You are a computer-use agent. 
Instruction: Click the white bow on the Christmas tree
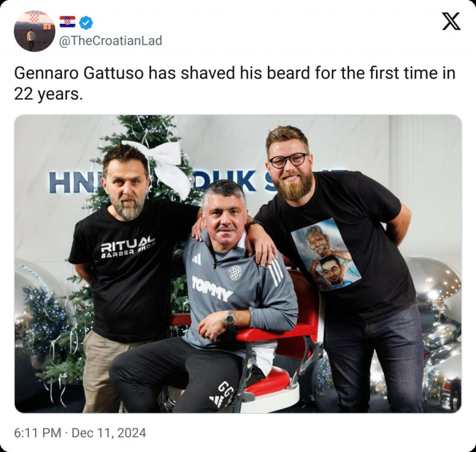pyautogui.click(x=164, y=167)
